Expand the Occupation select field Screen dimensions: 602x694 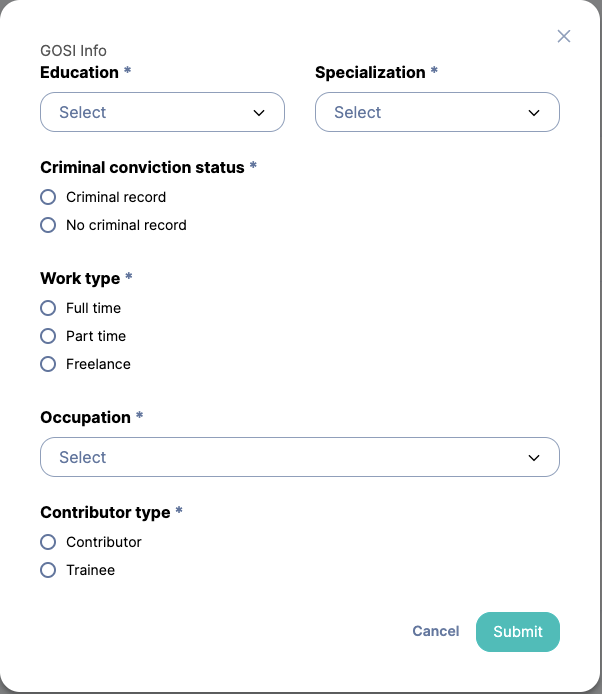[x=300, y=457]
